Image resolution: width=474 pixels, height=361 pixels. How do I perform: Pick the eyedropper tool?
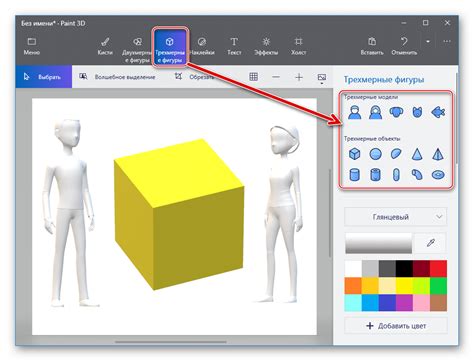[x=431, y=243]
